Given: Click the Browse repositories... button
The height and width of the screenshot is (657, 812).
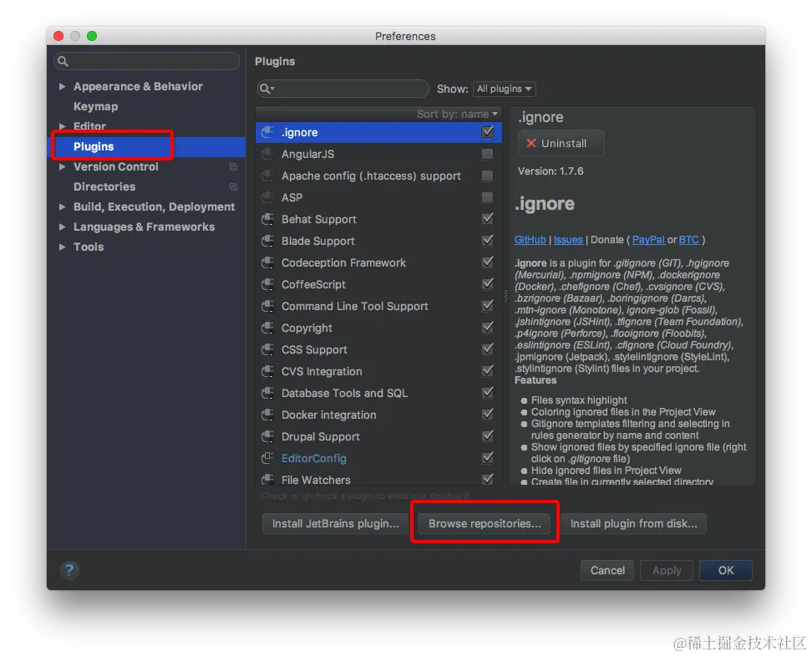Looking at the screenshot, I should 485,524.
